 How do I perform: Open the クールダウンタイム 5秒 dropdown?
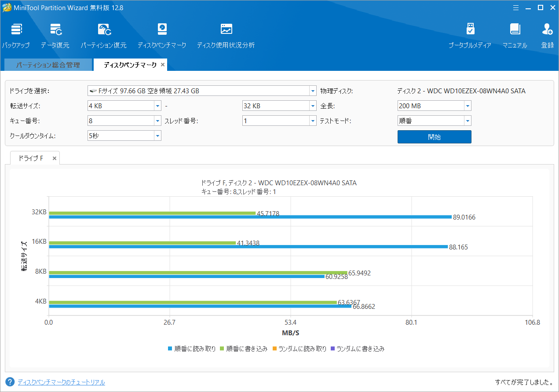pyautogui.click(x=157, y=136)
